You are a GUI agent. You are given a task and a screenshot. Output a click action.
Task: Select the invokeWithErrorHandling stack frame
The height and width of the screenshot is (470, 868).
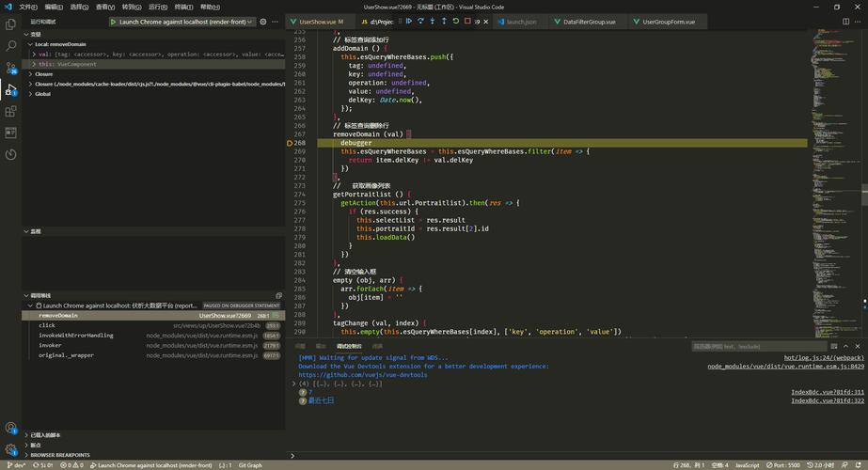(153, 336)
